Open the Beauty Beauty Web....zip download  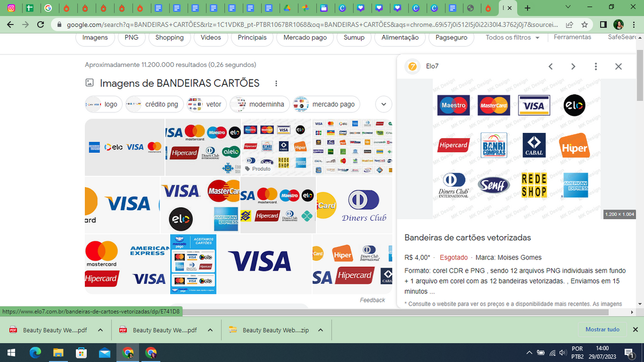point(269,330)
